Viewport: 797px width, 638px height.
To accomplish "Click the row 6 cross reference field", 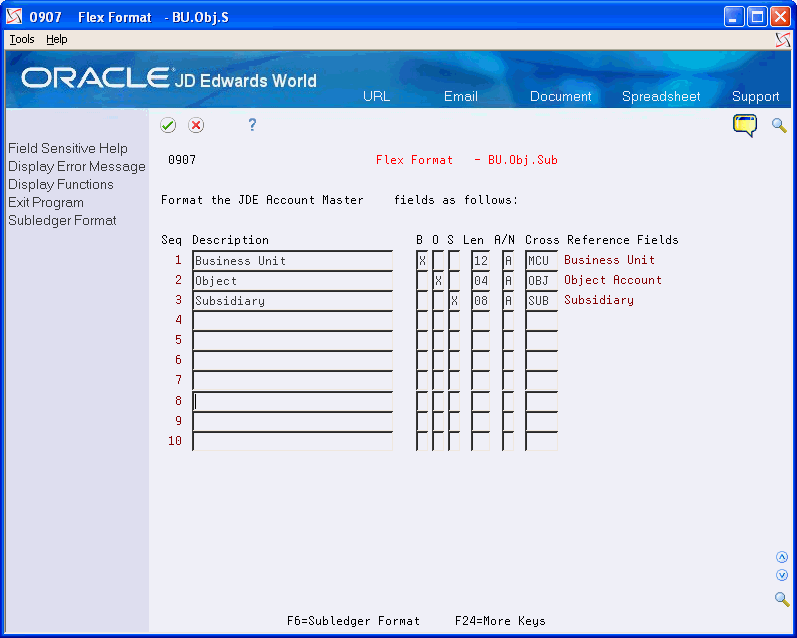I will pos(541,360).
